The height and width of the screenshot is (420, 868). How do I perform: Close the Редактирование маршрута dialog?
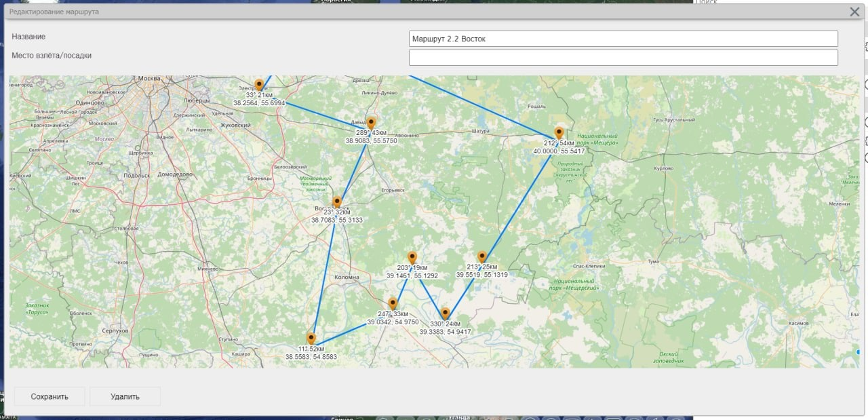854,12
